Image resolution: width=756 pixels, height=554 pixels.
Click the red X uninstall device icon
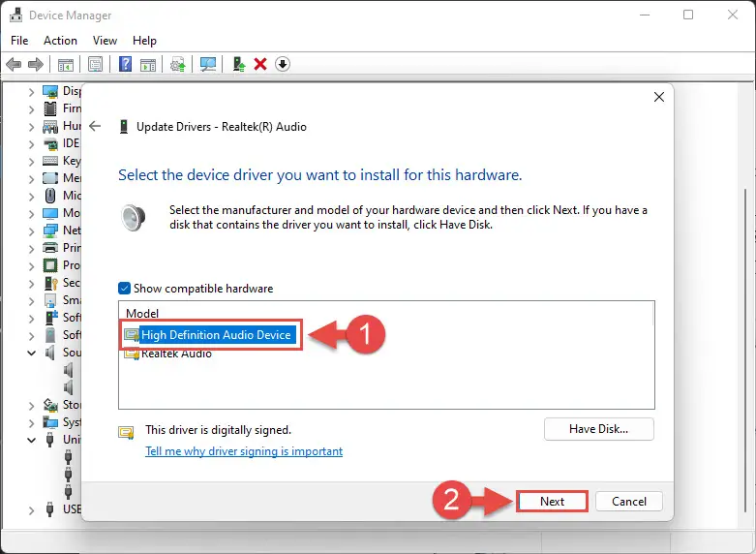(x=260, y=64)
